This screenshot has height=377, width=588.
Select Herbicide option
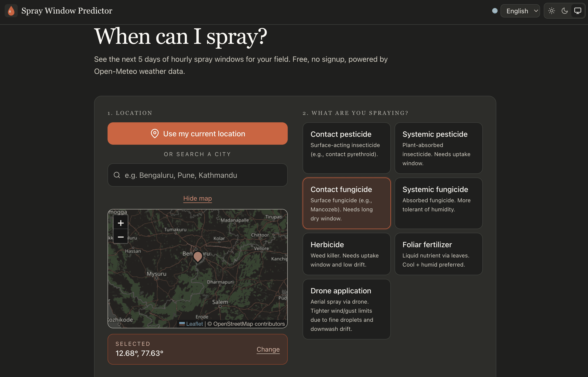[x=346, y=254]
